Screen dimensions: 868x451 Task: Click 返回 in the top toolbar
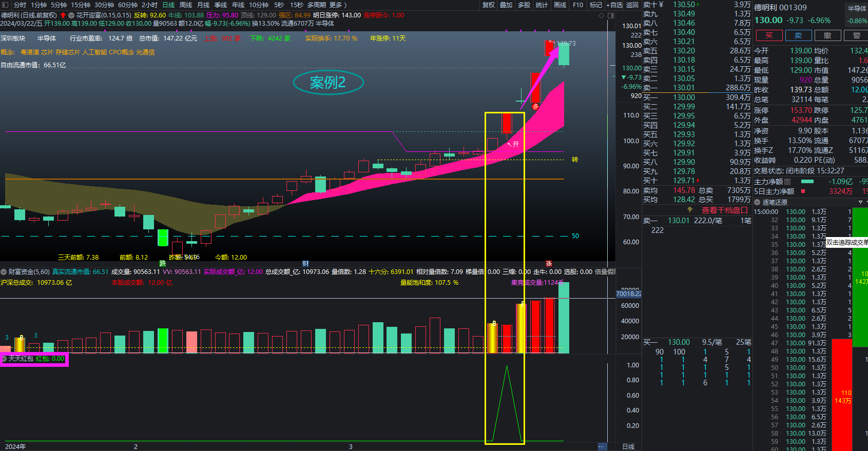pyautogui.click(x=632, y=5)
